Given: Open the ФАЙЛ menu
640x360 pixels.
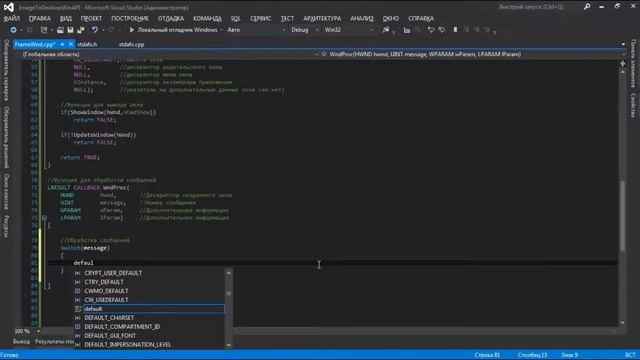Looking at the screenshot, I should pyautogui.click(x=11, y=18).
